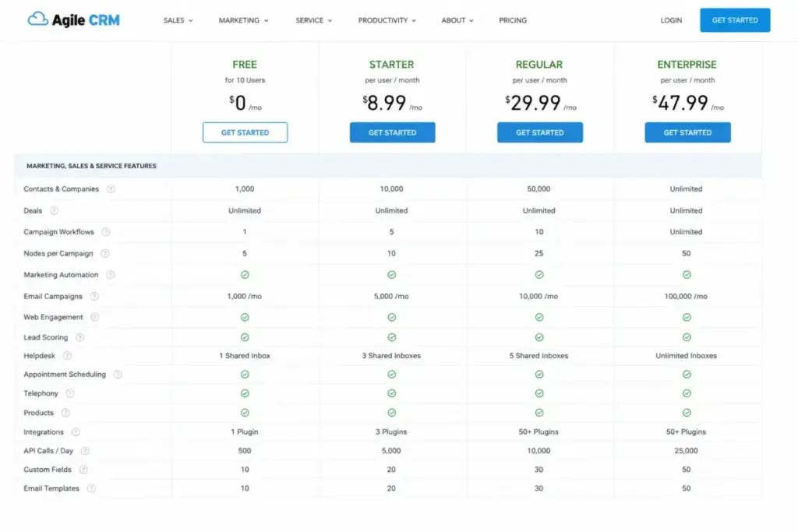Click '3 Plugins' Integrations value
Viewport: 798px width, 532px height.
pos(391,432)
